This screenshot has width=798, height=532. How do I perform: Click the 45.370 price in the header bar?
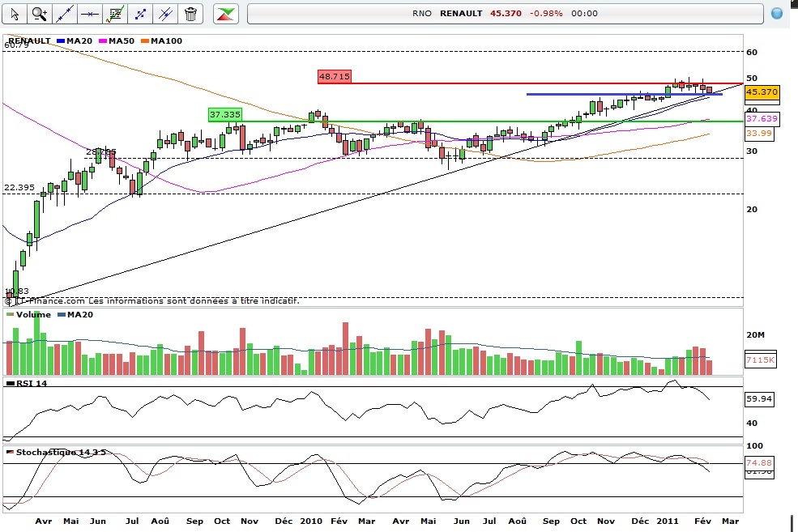[x=506, y=13]
